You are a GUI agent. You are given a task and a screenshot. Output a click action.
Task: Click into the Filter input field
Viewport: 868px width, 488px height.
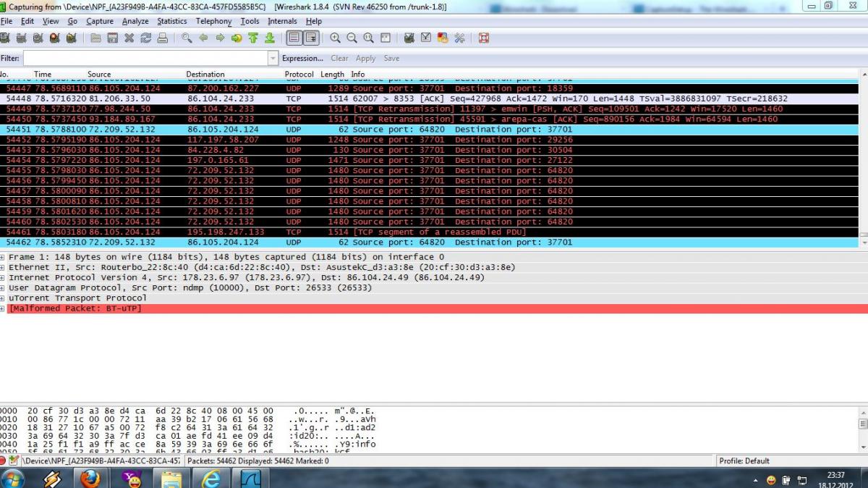(145, 58)
